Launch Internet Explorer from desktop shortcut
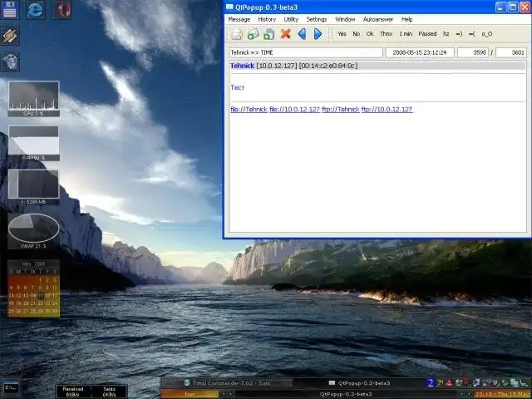Screen dimensions: 532x399 point(36,9)
